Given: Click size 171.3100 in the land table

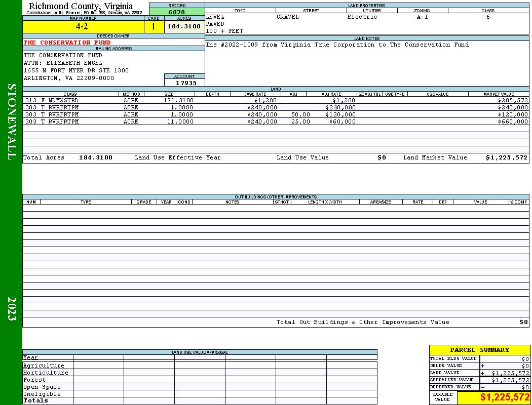Looking at the screenshot, I should coord(178,101).
